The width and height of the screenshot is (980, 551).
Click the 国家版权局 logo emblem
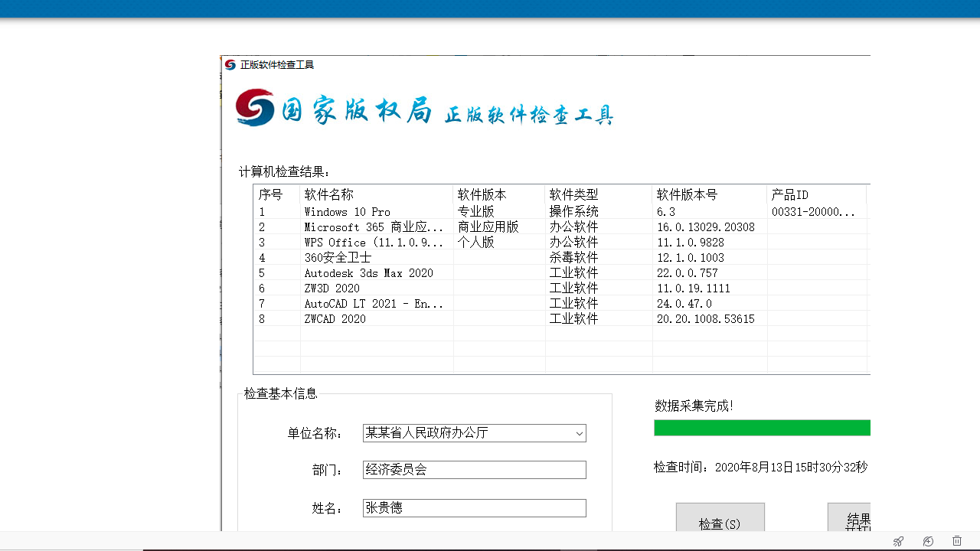pos(253,107)
